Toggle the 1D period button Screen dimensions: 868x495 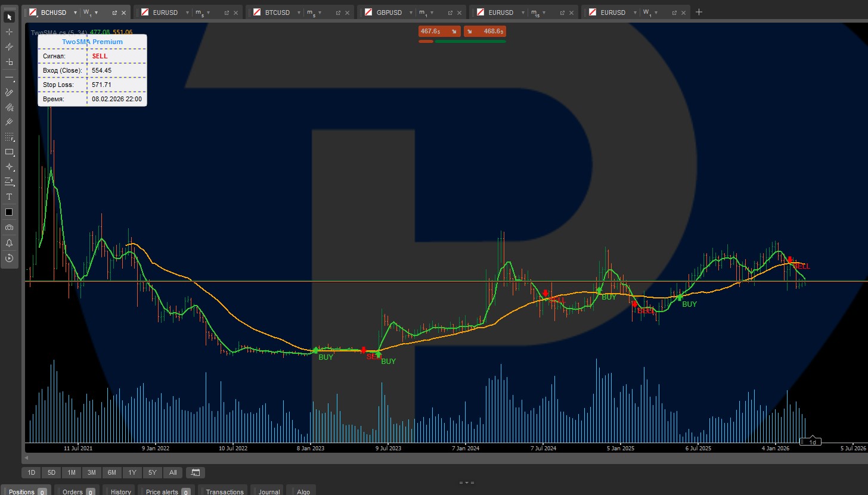click(32, 473)
